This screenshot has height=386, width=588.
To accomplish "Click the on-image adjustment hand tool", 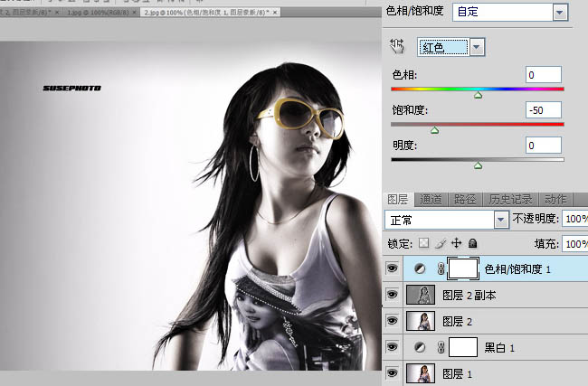I will (x=396, y=47).
